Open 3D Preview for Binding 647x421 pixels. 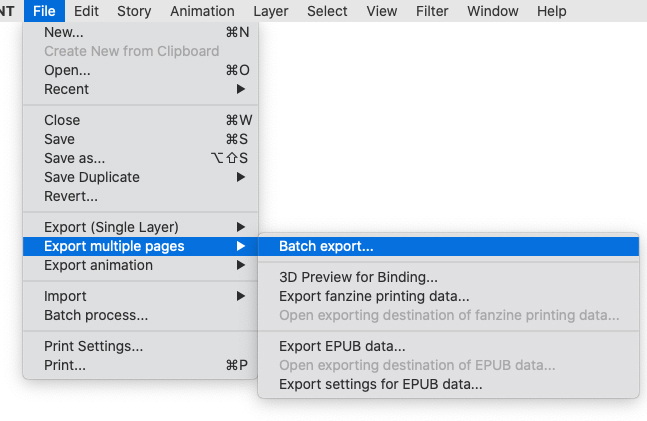358,277
